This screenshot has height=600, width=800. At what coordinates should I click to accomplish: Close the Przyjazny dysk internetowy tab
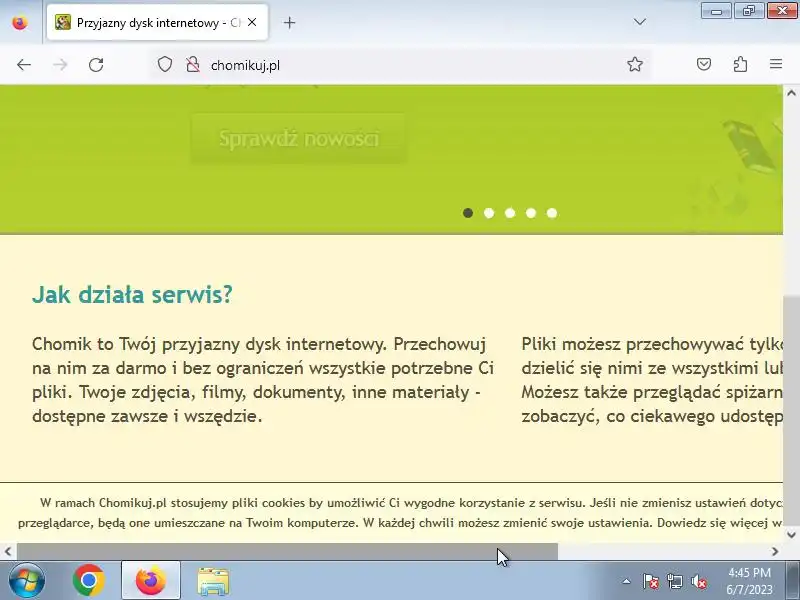pyautogui.click(x=252, y=22)
